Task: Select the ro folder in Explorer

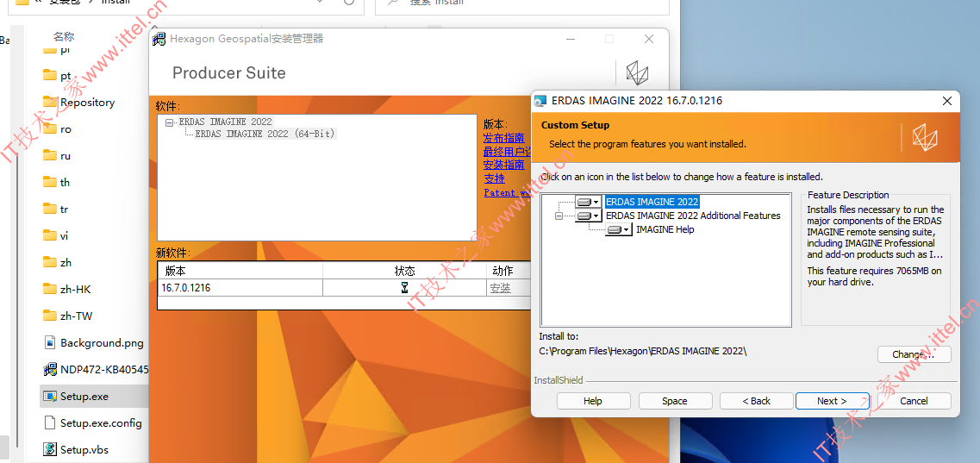Action: pos(66,128)
